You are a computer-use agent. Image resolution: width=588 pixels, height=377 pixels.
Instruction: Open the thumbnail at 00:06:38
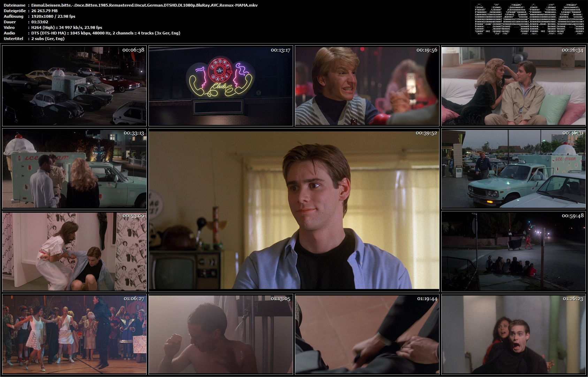[x=74, y=86]
